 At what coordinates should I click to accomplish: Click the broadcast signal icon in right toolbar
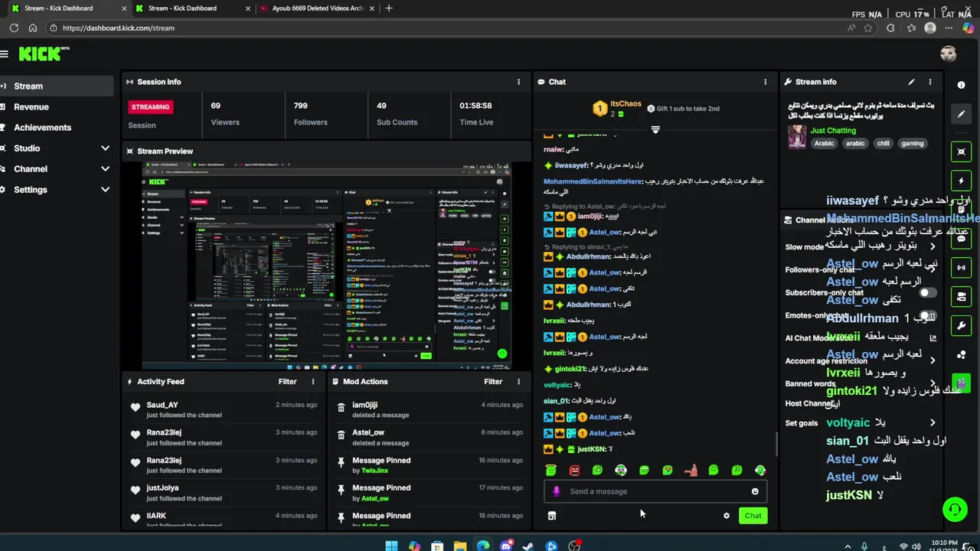[x=962, y=268]
